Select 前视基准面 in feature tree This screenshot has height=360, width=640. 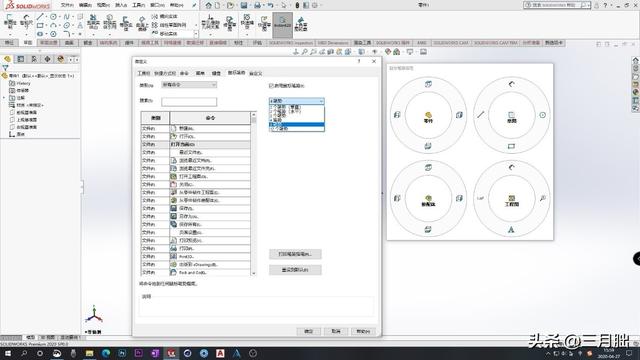(23, 113)
